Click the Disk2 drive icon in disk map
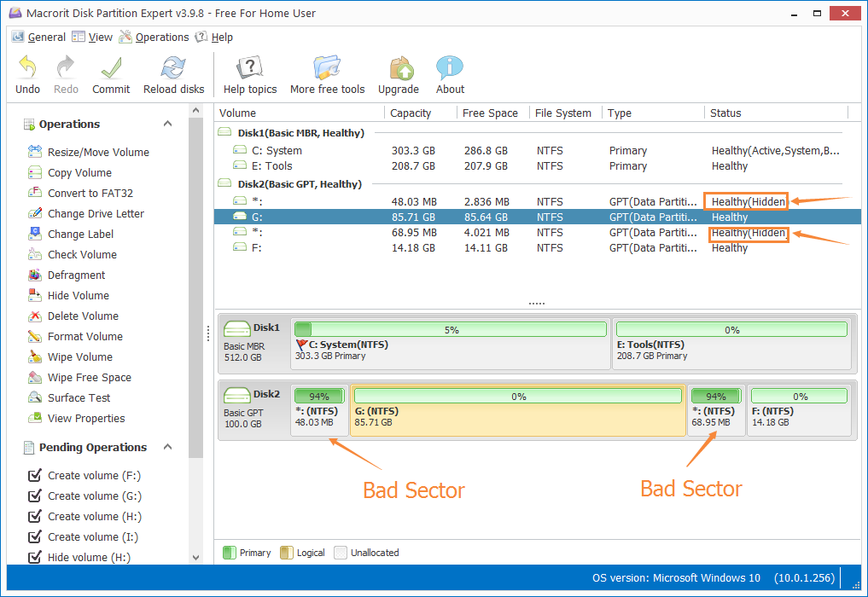The image size is (868, 597). pos(237,396)
